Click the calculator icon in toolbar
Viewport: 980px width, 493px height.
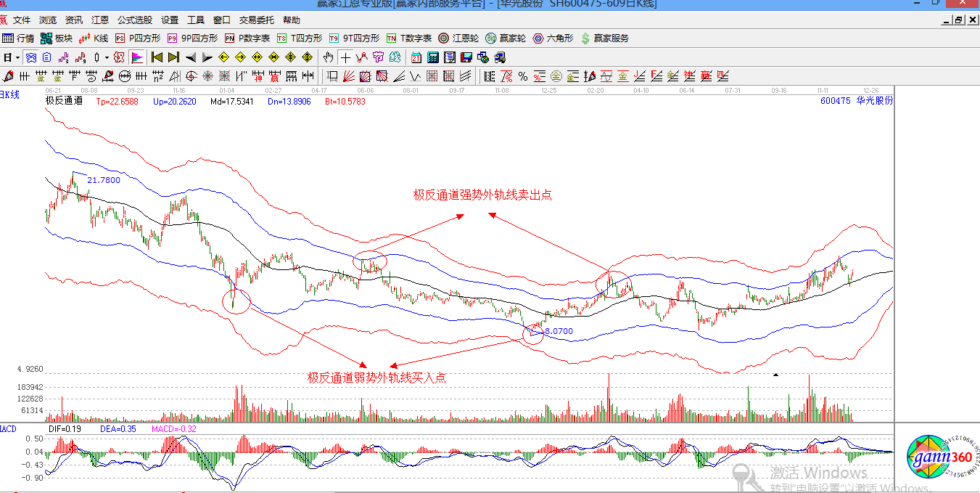click(x=432, y=57)
